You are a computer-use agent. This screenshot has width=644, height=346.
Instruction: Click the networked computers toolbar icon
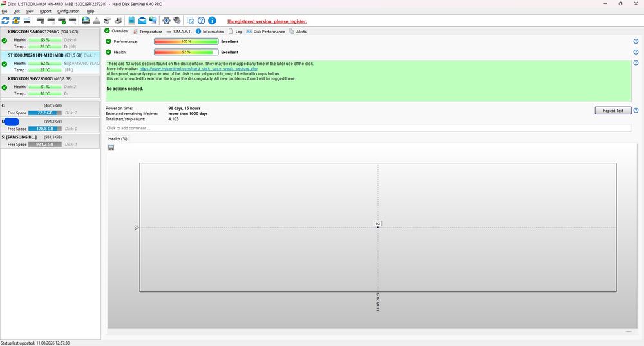153,21
